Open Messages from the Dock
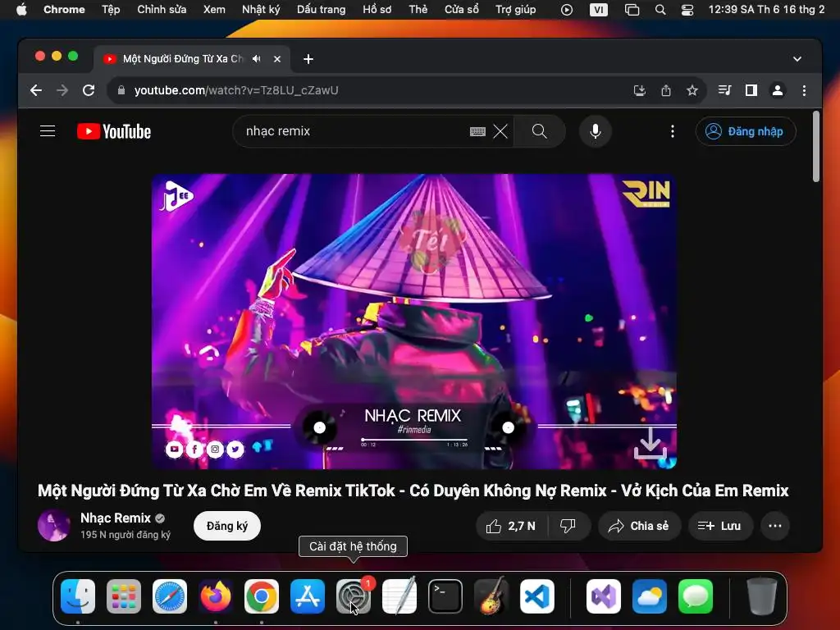Viewport: 840px width, 630px height. [696, 596]
